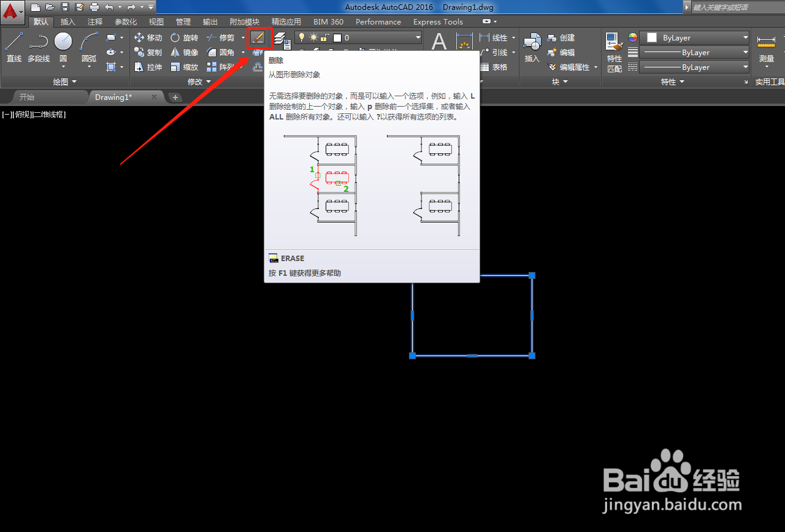Click the Trim (修剪) tool
Viewport: 785px width, 532px height.
(x=220, y=37)
